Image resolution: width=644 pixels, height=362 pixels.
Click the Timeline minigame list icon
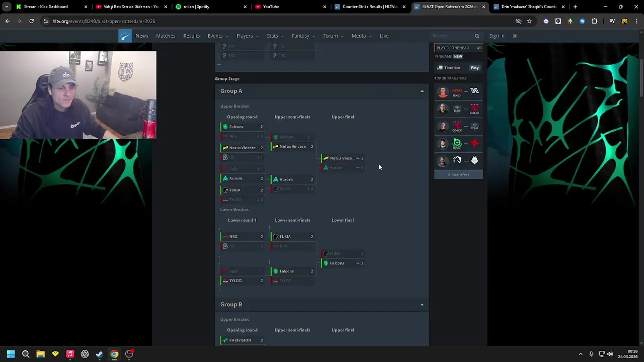(x=440, y=68)
